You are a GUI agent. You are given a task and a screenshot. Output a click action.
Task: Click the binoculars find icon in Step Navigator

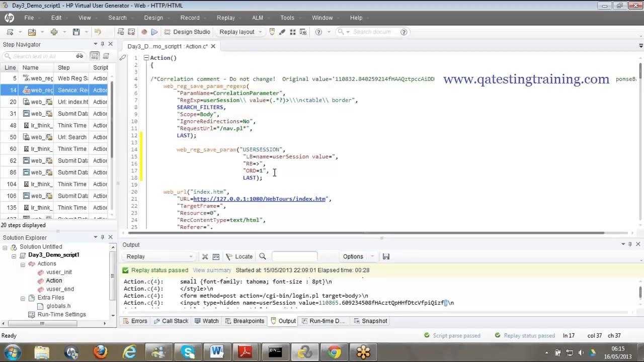pyautogui.click(x=79, y=56)
